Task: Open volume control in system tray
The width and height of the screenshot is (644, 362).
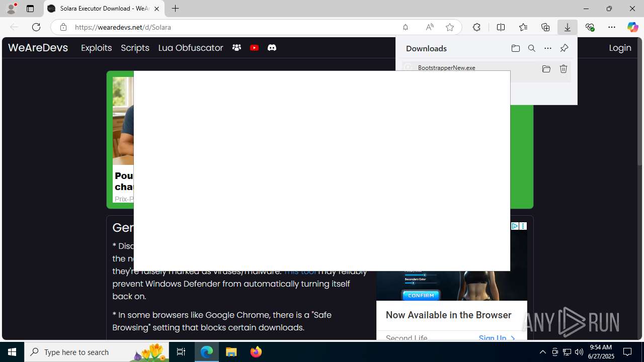Action: [x=579, y=352]
